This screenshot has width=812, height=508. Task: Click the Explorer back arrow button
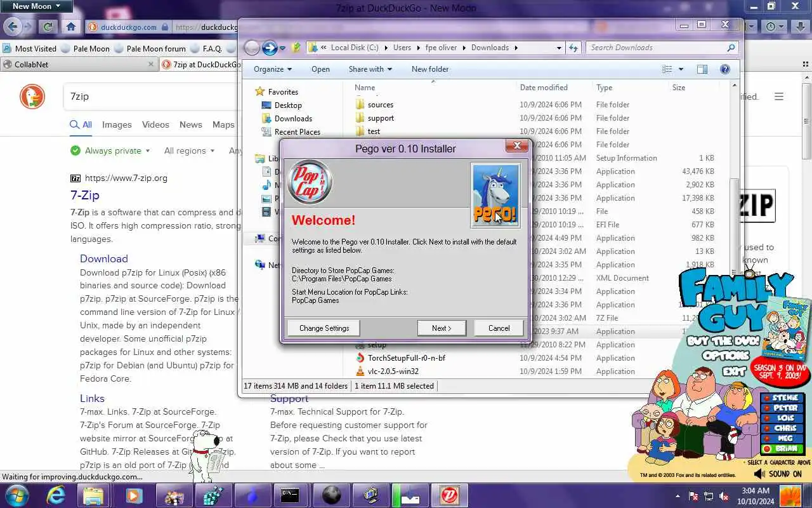(x=252, y=48)
